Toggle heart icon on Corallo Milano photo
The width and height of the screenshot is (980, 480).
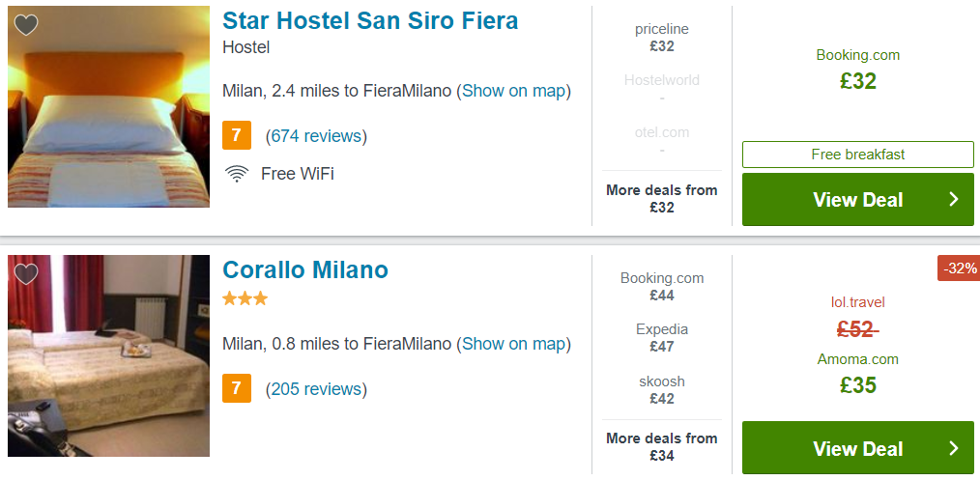pyautogui.click(x=26, y=274)
